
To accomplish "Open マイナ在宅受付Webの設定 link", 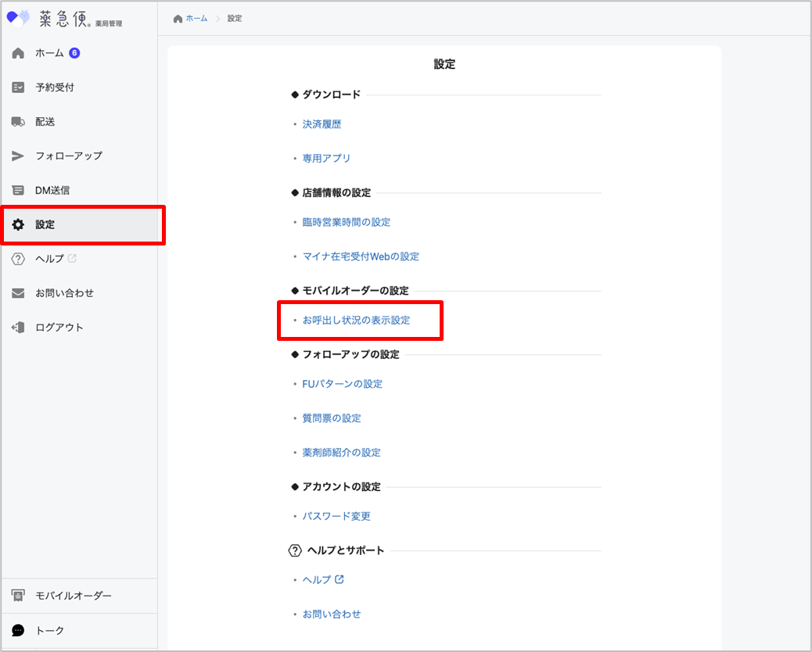I will pyautogui.click(x=361, y=256).
